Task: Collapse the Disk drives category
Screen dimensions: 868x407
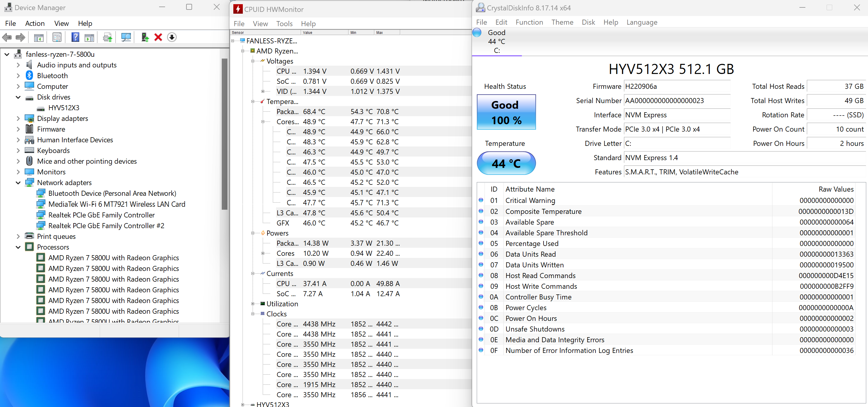Action: 18,97
